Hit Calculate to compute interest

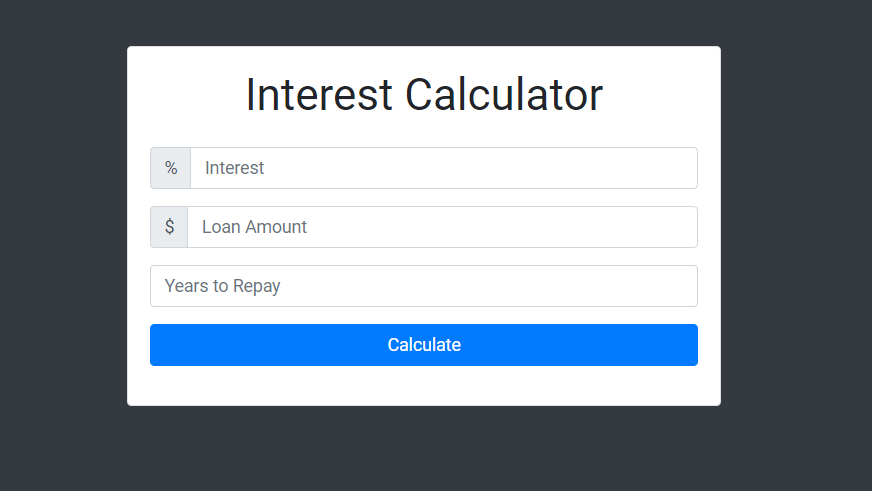coord(423,345)
